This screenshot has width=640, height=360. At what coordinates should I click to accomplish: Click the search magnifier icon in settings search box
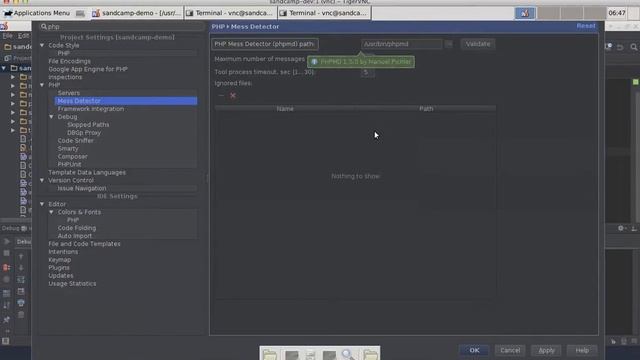pyautogui.click(x=44, y=27)
